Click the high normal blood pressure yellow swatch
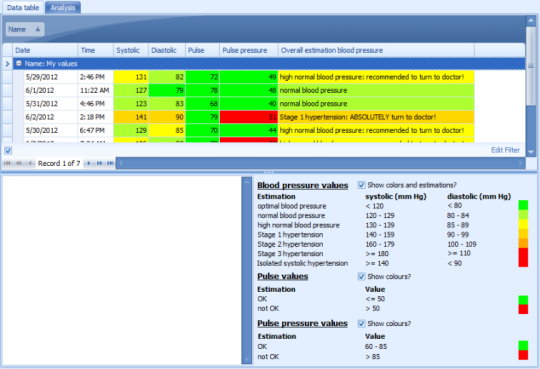This screenshot has height=369, width=540. tap(523, 224)
